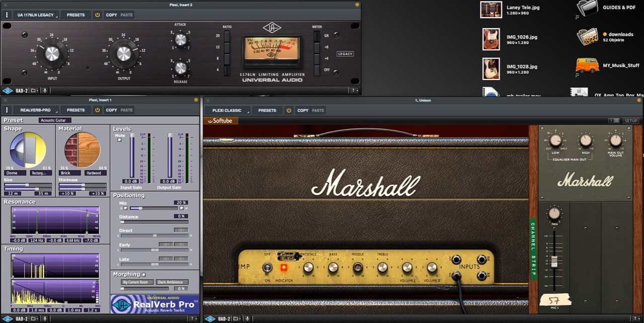Click the Mix 20 % value field
Screen dimensions: 644x323
(181, 202)
